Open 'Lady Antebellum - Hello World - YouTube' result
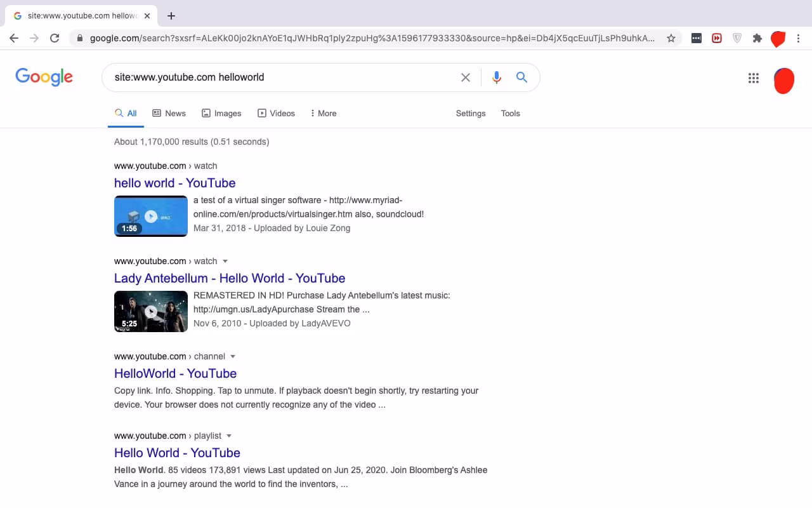 (x=230, y=278)
